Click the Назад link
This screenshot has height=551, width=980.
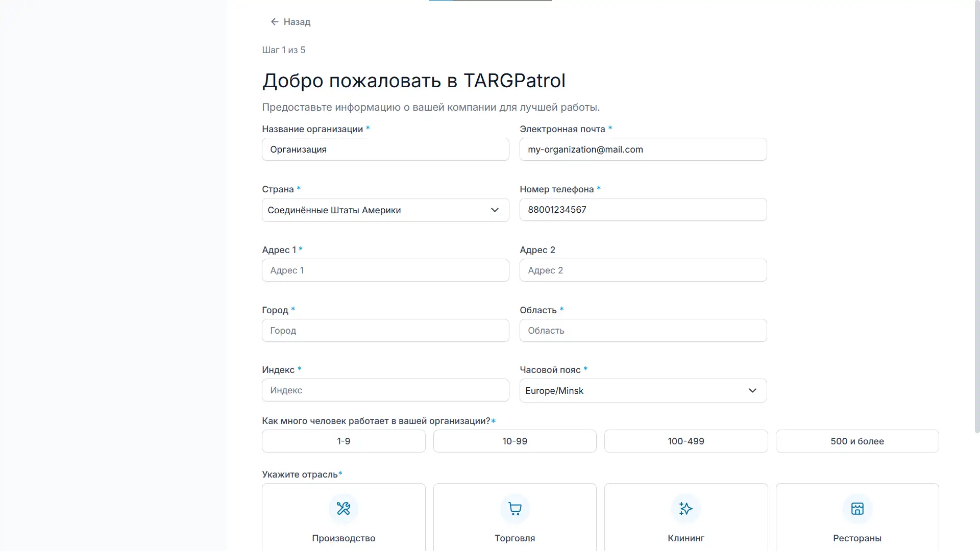(x=298, y=21)
